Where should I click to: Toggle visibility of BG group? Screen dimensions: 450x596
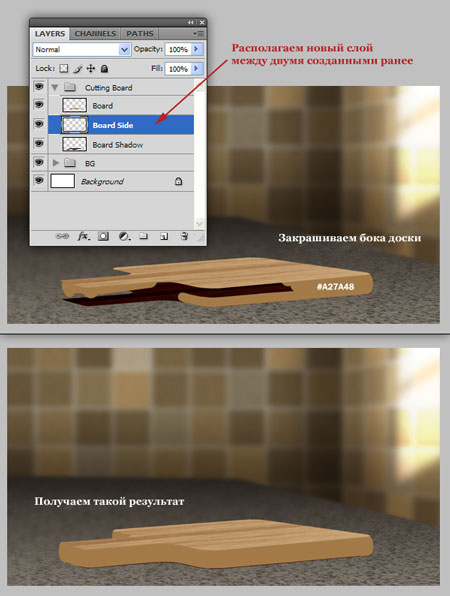pos(39,162)
